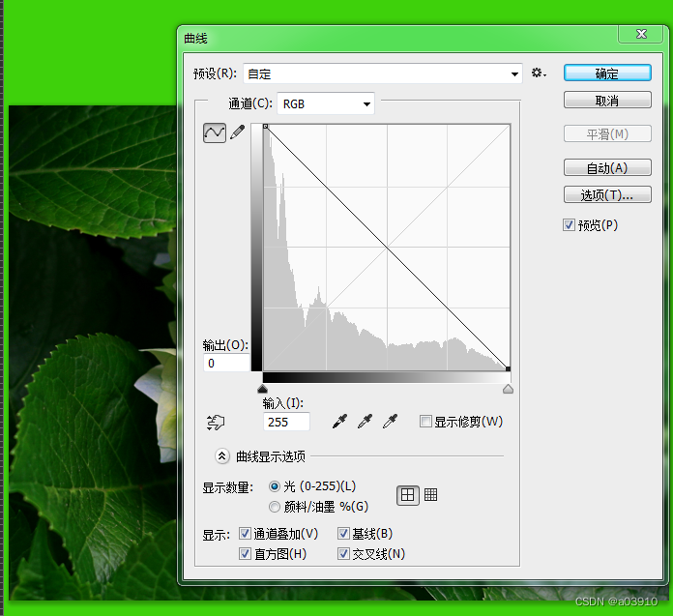Image resolution: width=673 pixels, height=616 pixels.
Task: Click the 输出(O) output value field
Action: [226, 364]
